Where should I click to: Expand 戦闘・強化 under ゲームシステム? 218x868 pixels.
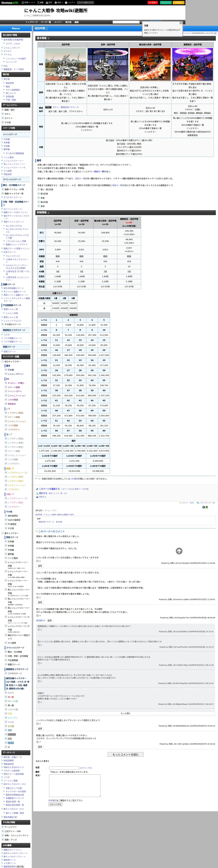[3, 110]
